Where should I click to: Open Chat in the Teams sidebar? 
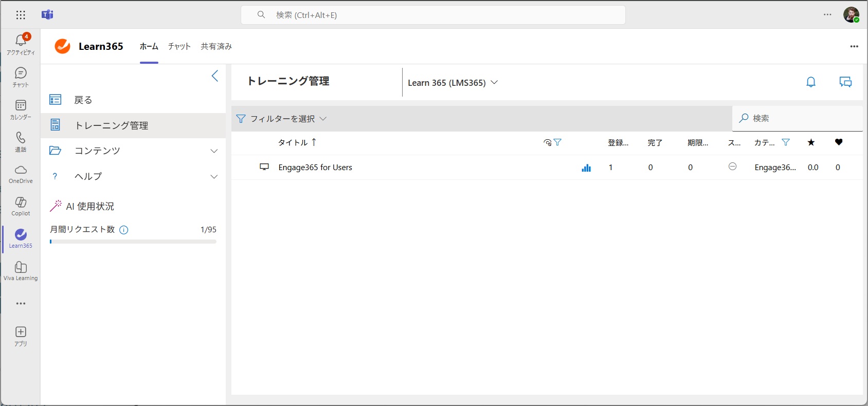pos(21,77)
